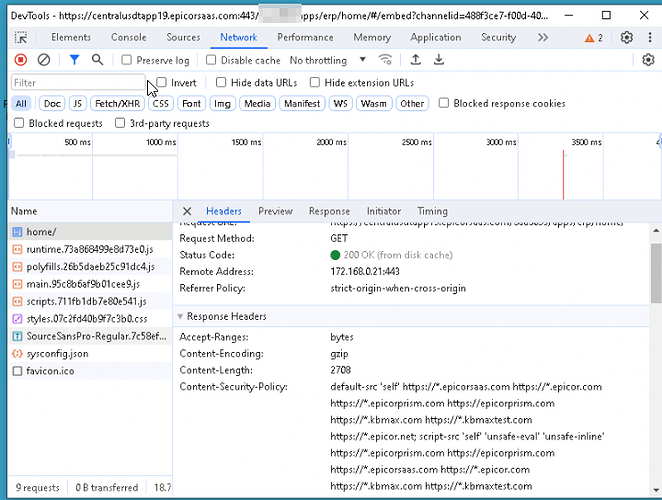
Task: Tick 3rd-party requests checkbox
Action: [120, 123]
